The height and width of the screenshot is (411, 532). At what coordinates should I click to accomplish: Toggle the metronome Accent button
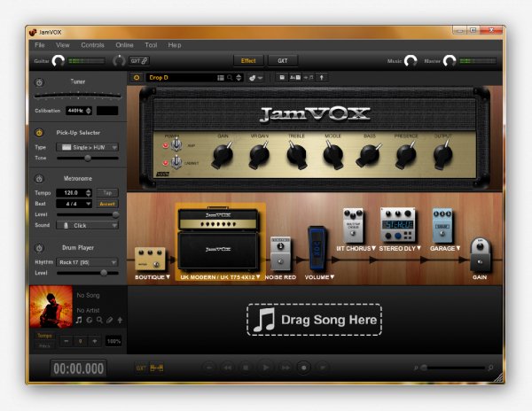[x=107, y=204]
